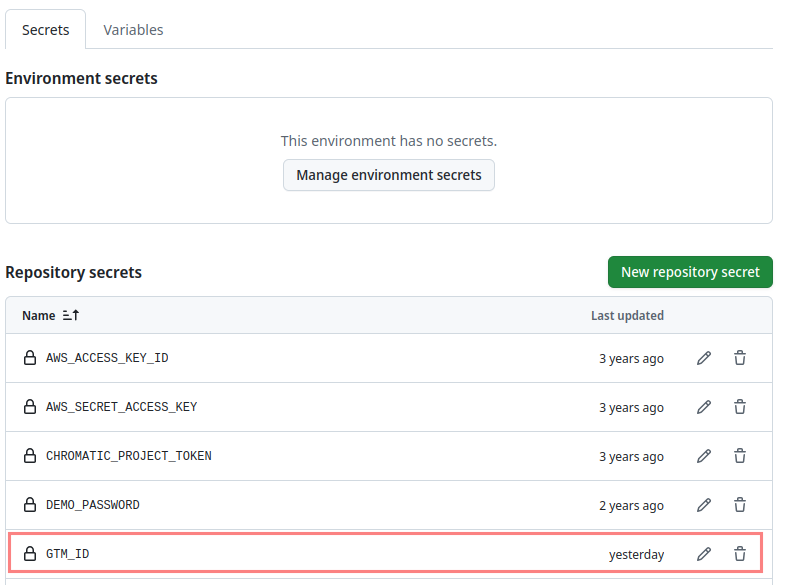This screenshot has width=810, height=585.
Task: Click the lock icon next to GTM_ID
Action: tap(29, 553)
